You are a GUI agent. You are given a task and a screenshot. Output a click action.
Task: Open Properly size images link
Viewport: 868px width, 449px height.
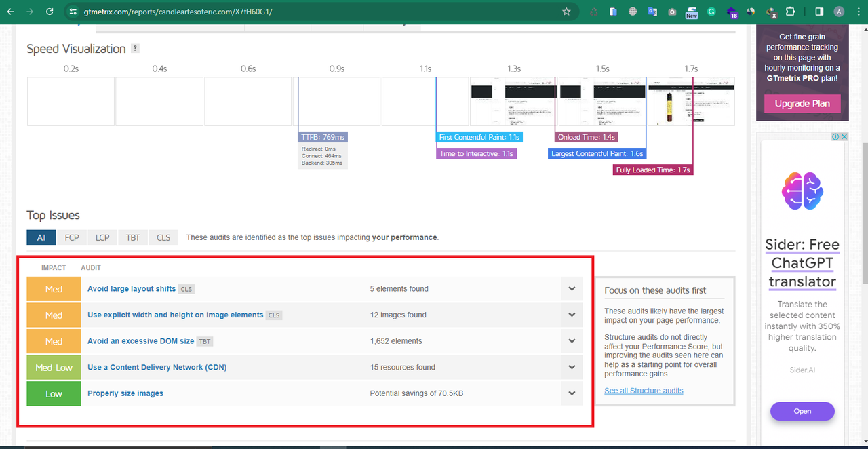pos(125,393)
